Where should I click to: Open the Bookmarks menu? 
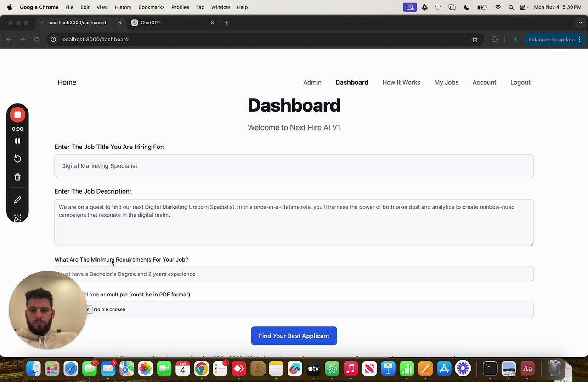pyautogui.click(x=152, y=7)
